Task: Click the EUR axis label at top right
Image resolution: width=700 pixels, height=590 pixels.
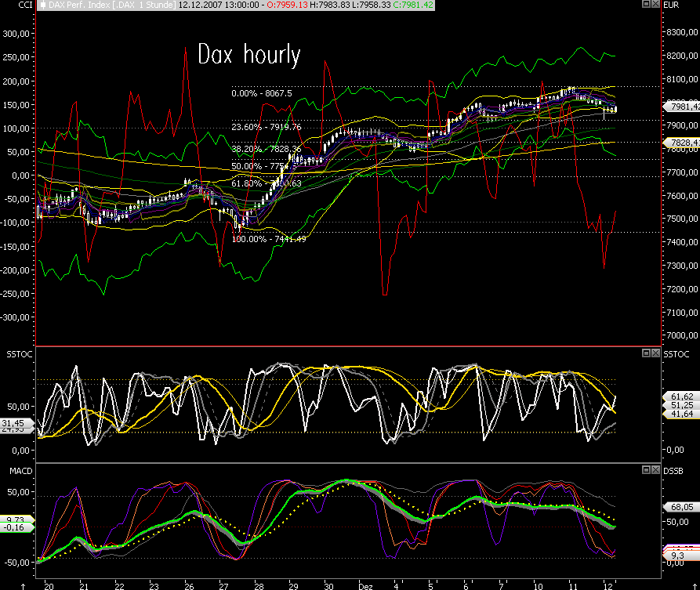Action: [x=671, y=5]
